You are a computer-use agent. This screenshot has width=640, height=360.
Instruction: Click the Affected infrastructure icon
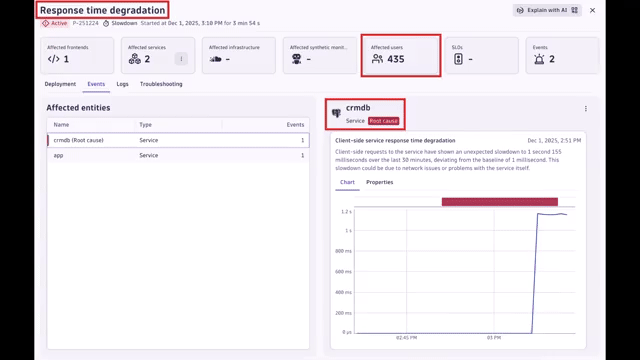point(216,59)
